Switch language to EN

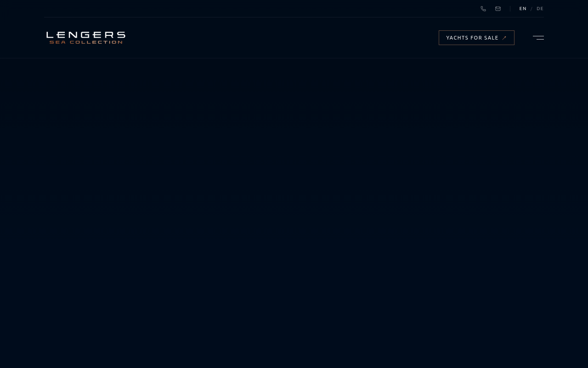coord(523,9)
